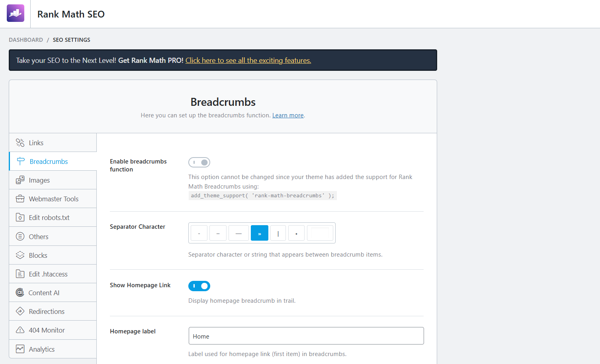This screenshot has height=364, width=600.
Task: Click the Others circle icon
Action: click(x=20, y=236)
